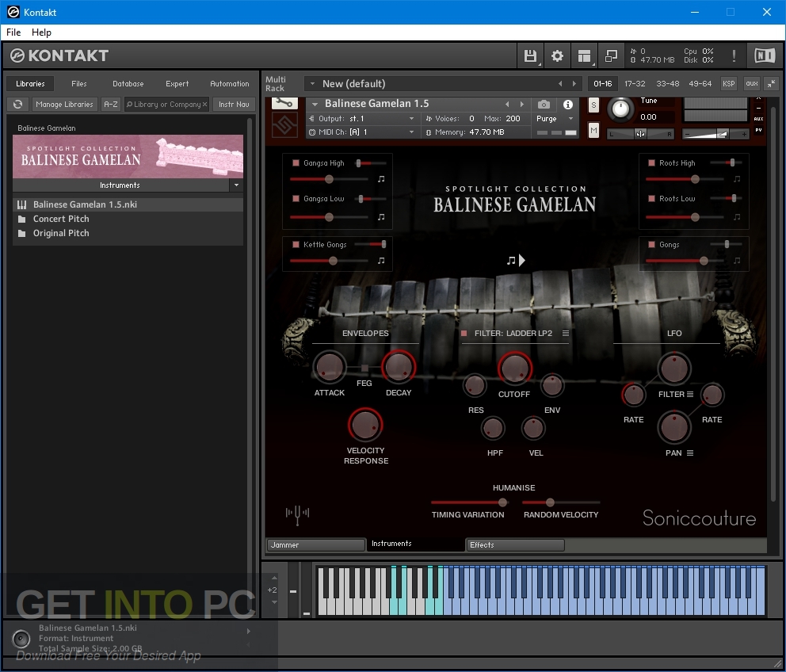Switch to the Files tab
The image size is (786, 672).
[79, 84]
